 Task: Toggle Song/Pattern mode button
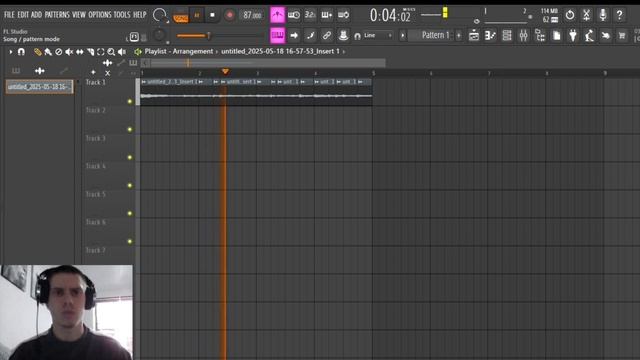pos(180,16)
